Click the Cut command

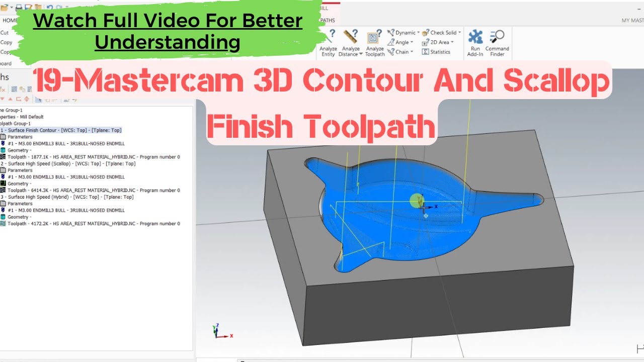pos(5,33)
